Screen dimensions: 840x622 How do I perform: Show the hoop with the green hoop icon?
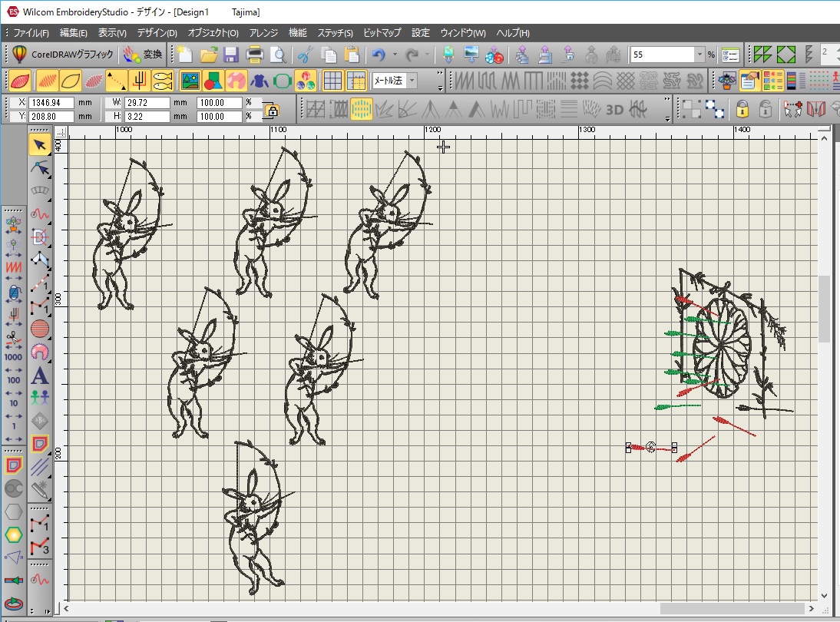pos(282,81)
